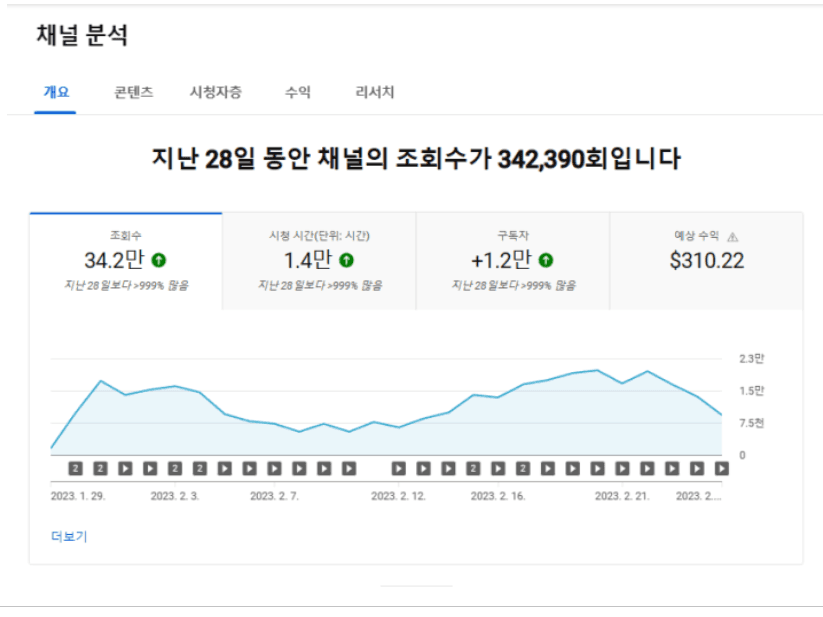
Task: Select the 시청 시간 1.4만 metric card
Action: click(319, 261)
